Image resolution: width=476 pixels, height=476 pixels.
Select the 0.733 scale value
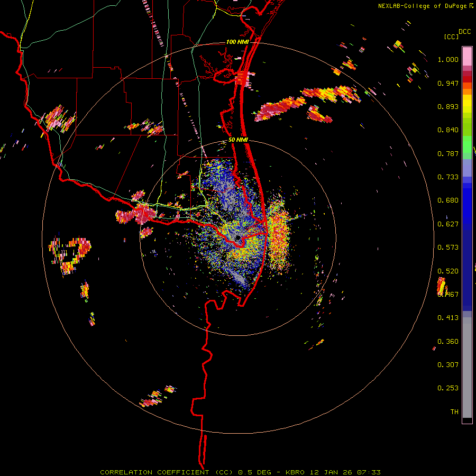click(448, 177)
